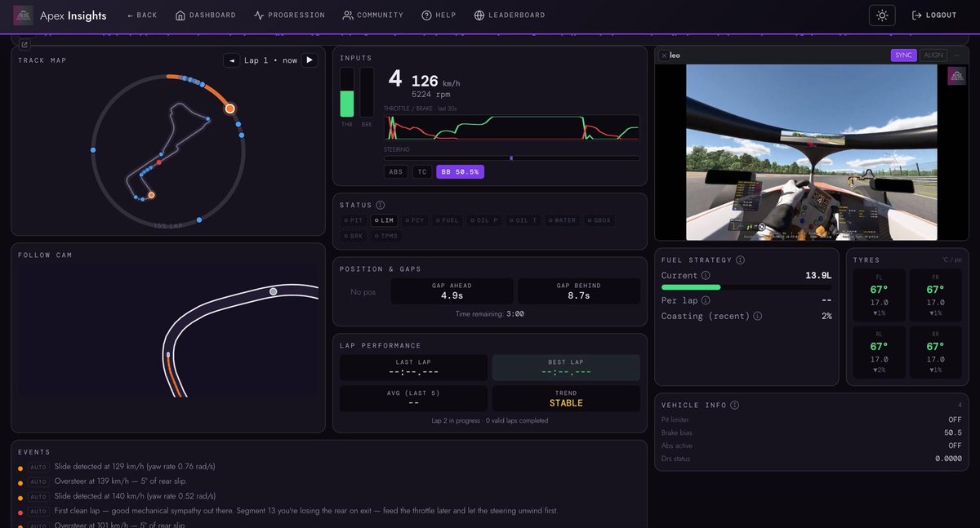Toggle light/dark theme sun button
Screen dimensions: 980x528
[882, 16]
